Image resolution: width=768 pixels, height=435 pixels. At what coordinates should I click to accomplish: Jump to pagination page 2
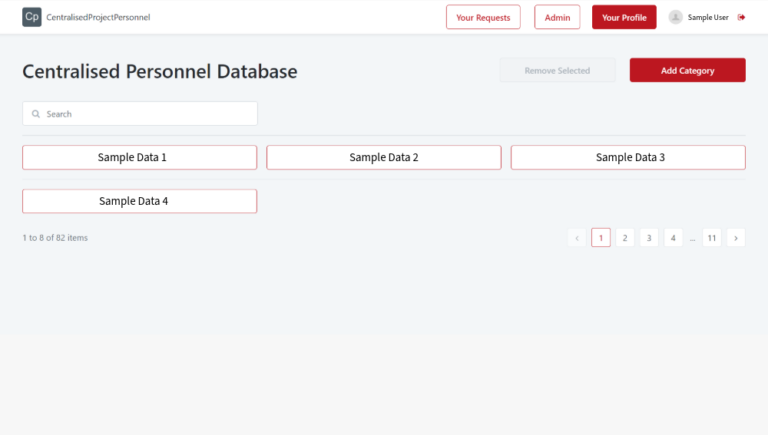point(625,238)
